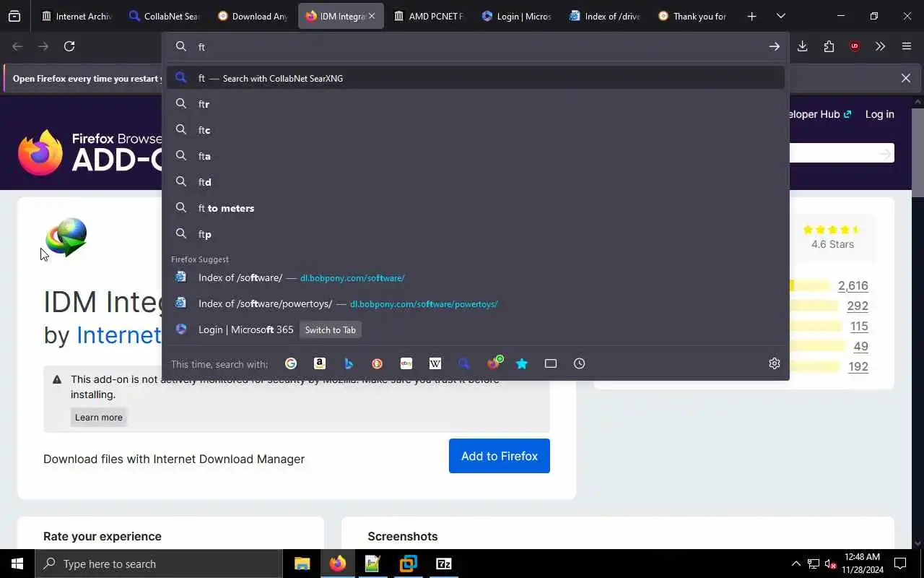The image size is (924, 578).
Task: Open the VirtualBox taskbar icon
Action: pyautogui.click(x=409, y=564)
